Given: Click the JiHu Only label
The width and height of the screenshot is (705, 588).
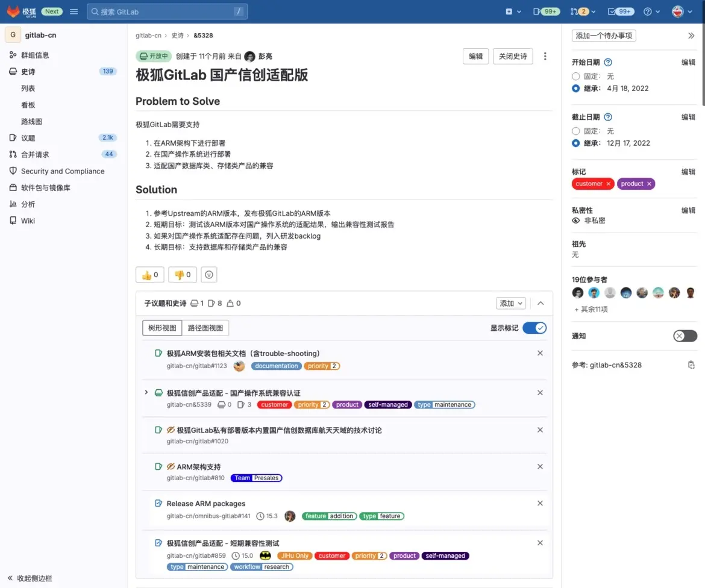Looking at the screenshot, I should pos(295,555).
